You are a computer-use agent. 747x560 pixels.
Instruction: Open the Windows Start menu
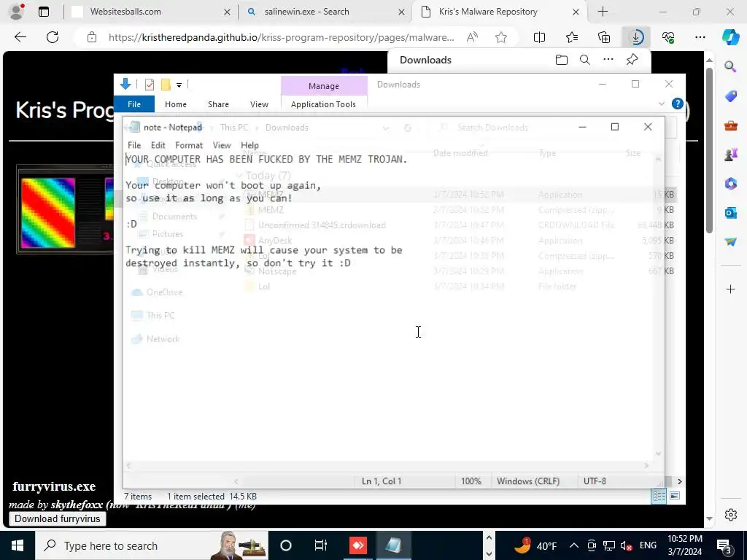tap(18, 545)
